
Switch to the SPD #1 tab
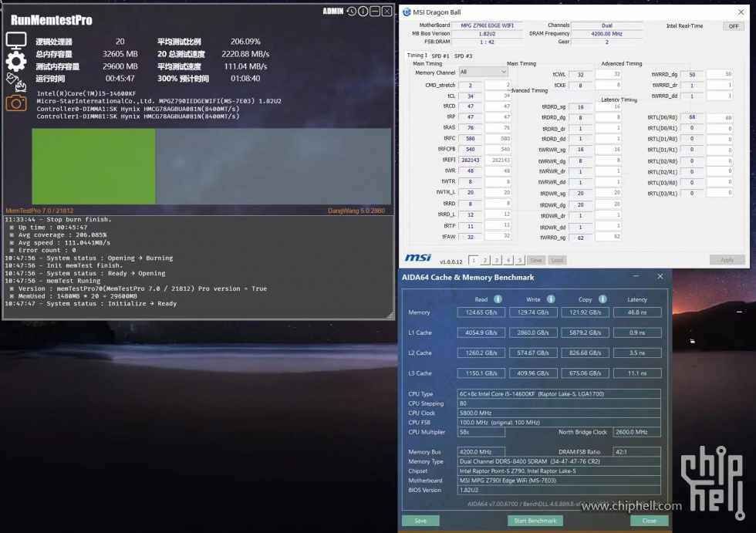(440, 56)
